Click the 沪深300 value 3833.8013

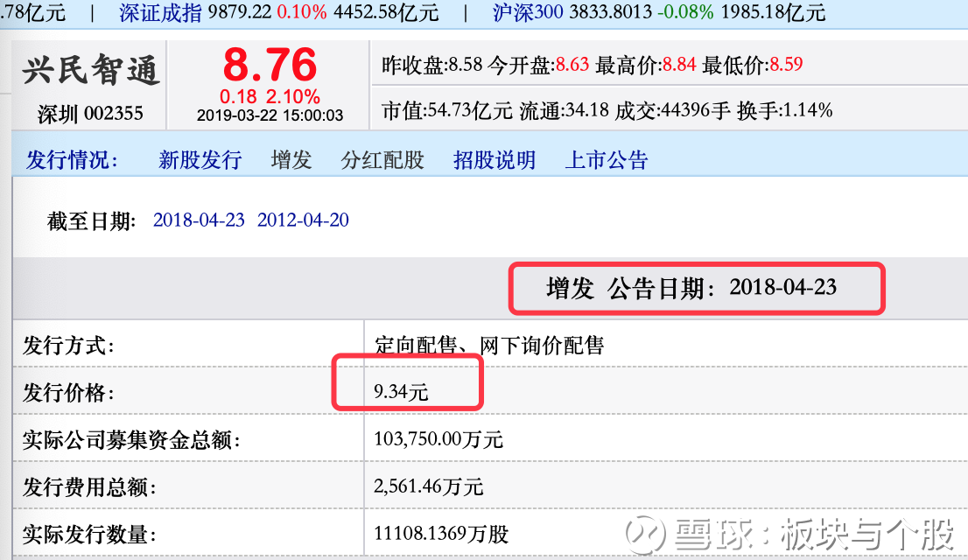pos(611,12)
